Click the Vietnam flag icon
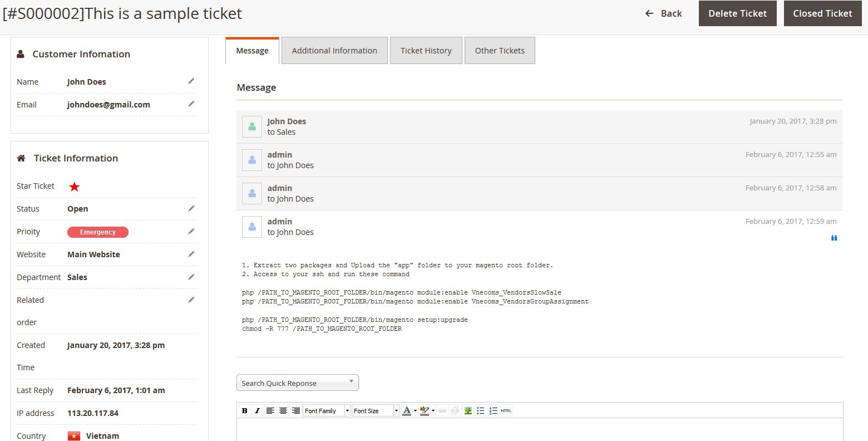Screen dimensions: 868x441 (x=74, y=436)
